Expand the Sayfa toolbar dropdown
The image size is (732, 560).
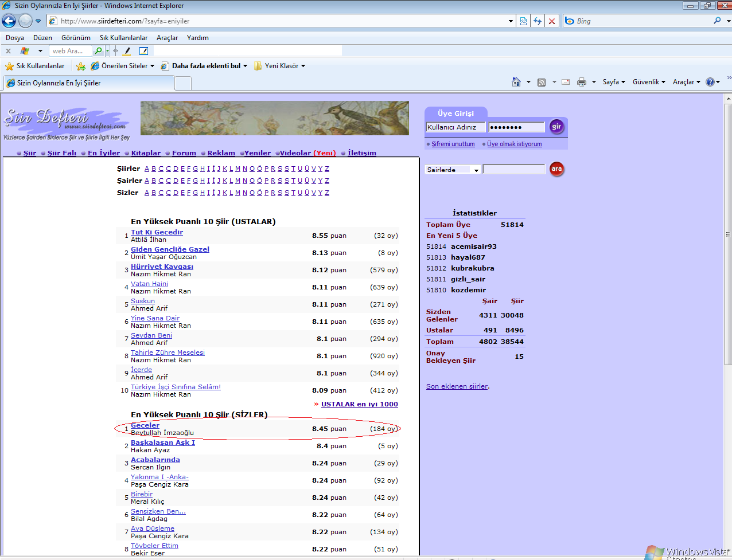tap(613, 82)
